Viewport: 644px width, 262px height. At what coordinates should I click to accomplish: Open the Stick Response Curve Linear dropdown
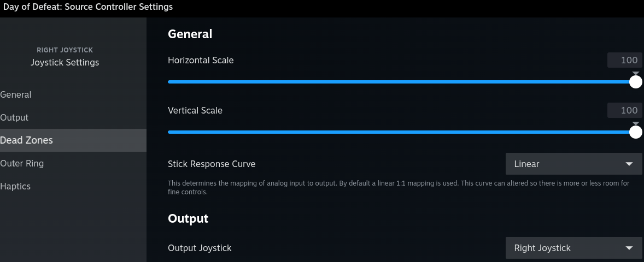(x=573, y=164)
